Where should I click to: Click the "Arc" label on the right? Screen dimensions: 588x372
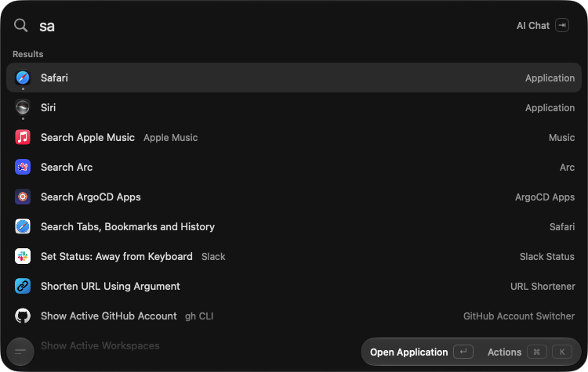pyautogui.click(x=567, y=168)
